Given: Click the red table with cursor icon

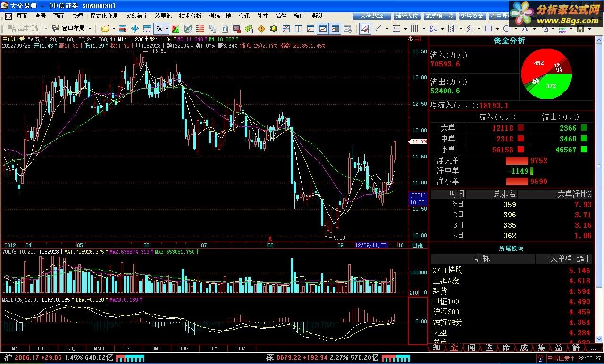Looking at the screenshot, I should (x=122, y=29).
